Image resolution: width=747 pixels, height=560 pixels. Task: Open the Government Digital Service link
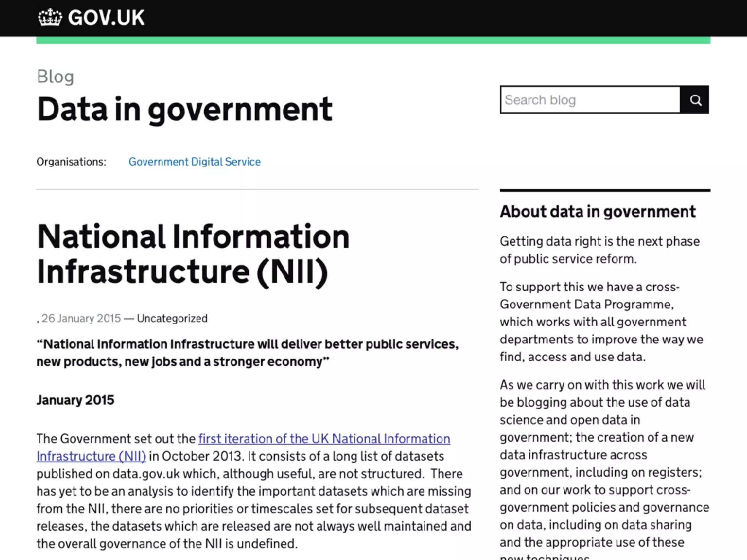pyautogui.click(x=194, y=162)
